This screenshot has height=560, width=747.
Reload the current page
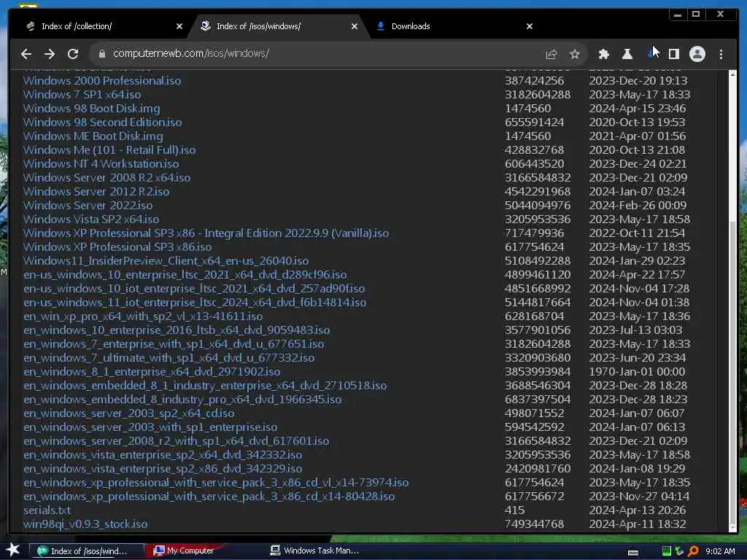click(73, 54)
